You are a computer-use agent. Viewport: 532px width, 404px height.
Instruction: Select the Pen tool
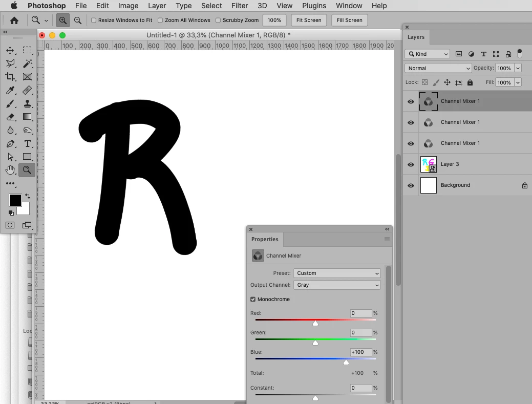pos(10,143)
